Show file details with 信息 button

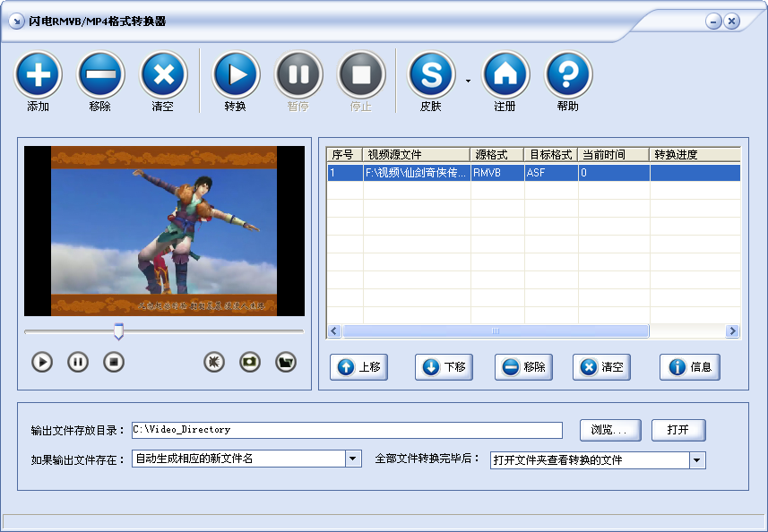coord(690,367)
